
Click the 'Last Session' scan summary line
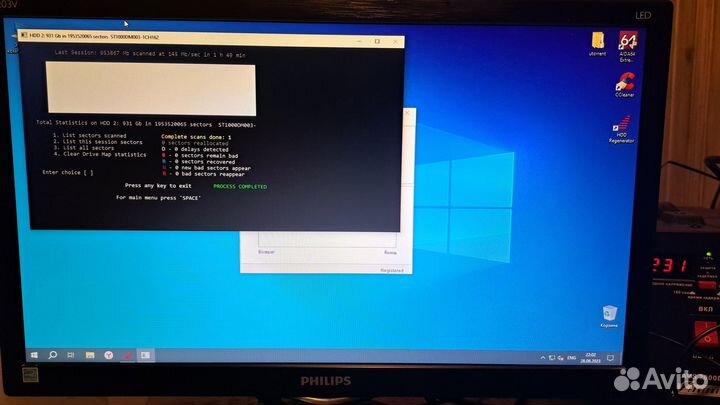click(x=150, y=54)
